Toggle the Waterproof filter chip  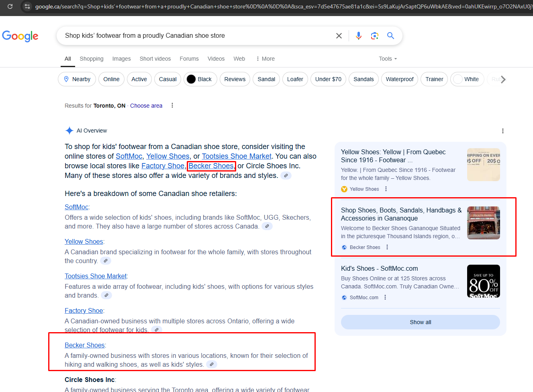coord(399,79)
